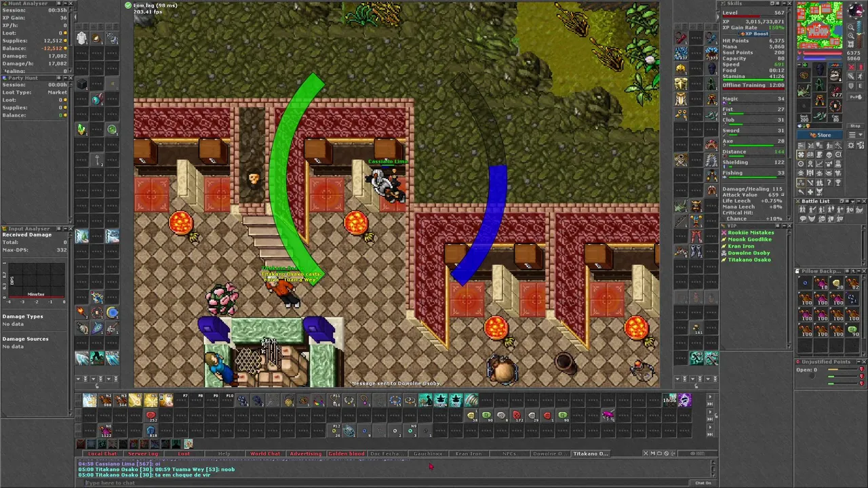
Task: Select Kran Iron in VIP list
Action: tap(741, 246)
